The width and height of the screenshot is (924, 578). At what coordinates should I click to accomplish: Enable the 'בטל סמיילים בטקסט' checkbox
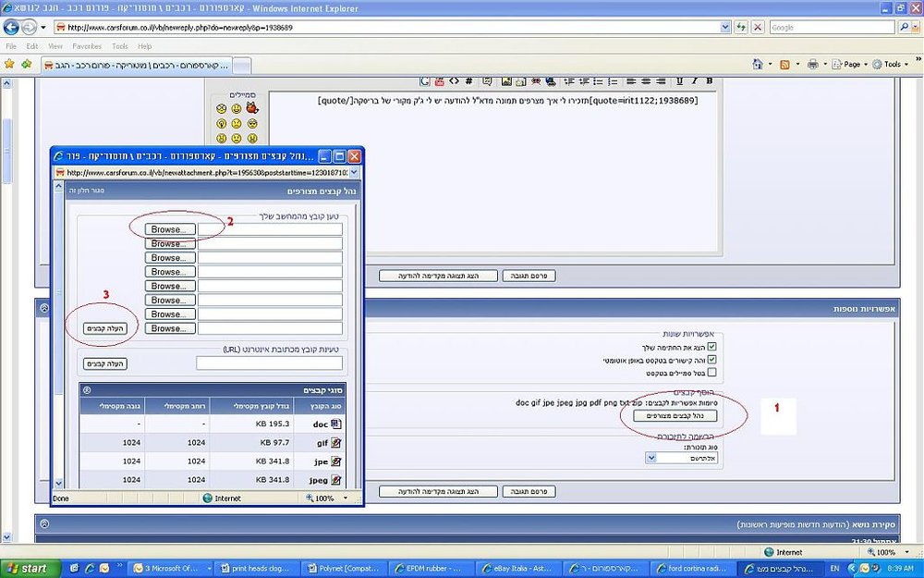coord(711,372)
